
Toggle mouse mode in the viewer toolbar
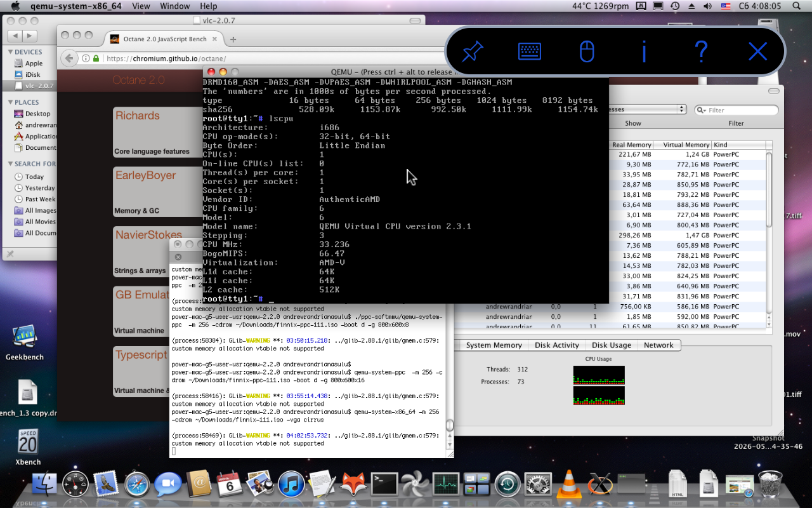point(587,51)
